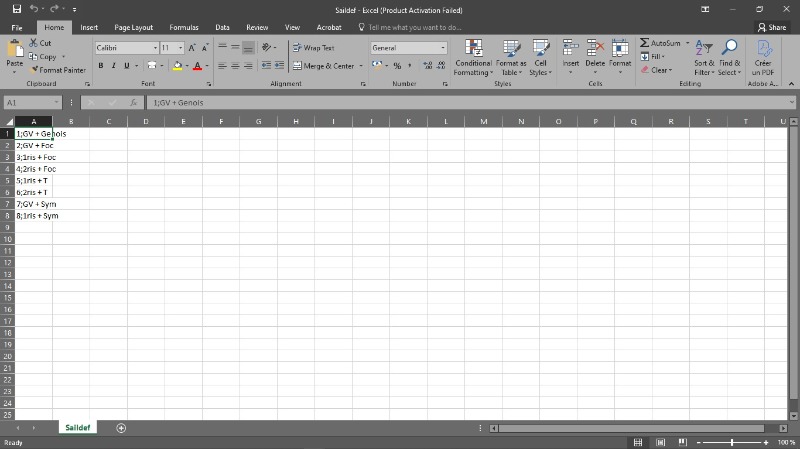Open the File tab
This screenshot has width=800, height=449.
click(x=17, y=28)
